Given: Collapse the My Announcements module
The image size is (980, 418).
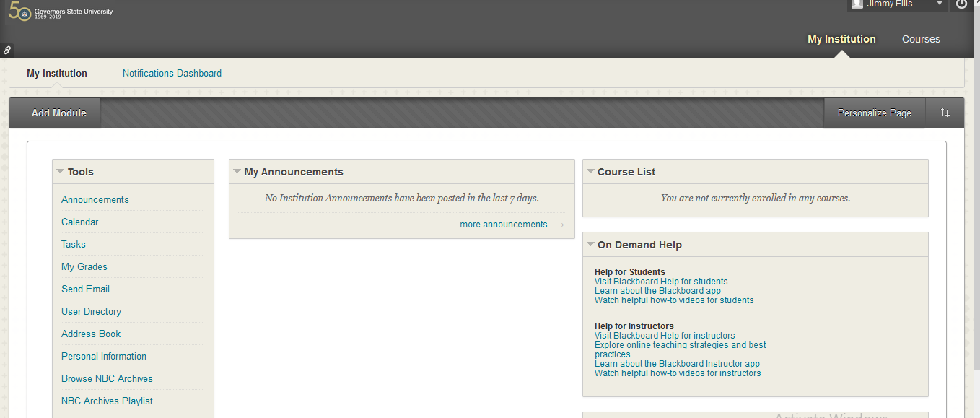Looking at the screenshot, I should coord(237,172).
